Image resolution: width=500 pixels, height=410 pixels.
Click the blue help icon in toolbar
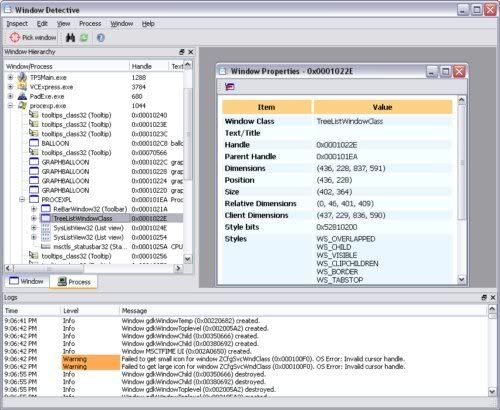pos(101,38)
